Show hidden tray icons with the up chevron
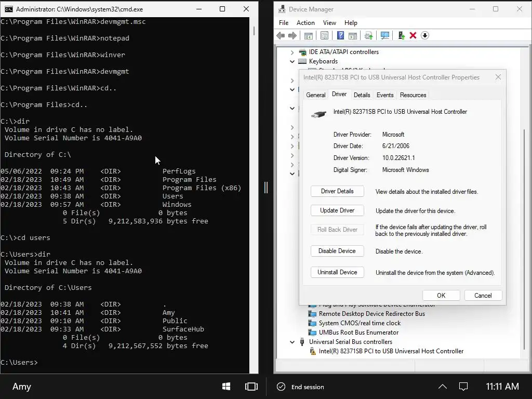 pyautogui.click(x=443, y=387)
